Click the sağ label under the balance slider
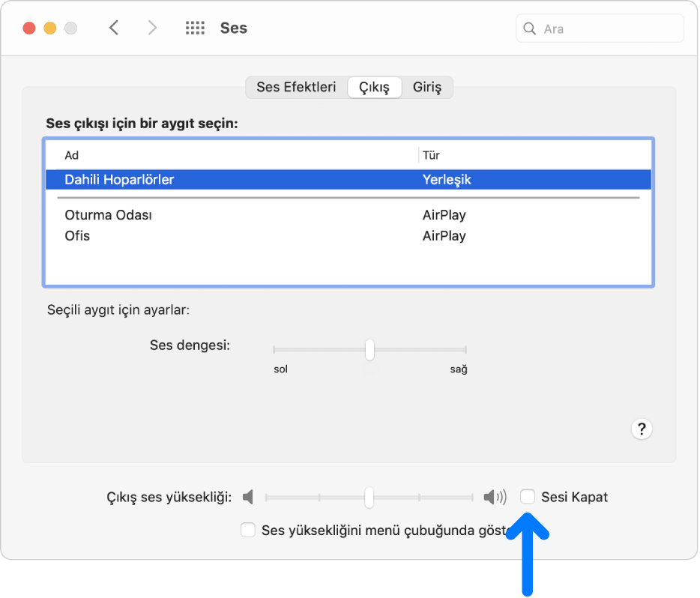The image size is (700, 598). pos(459,369)
